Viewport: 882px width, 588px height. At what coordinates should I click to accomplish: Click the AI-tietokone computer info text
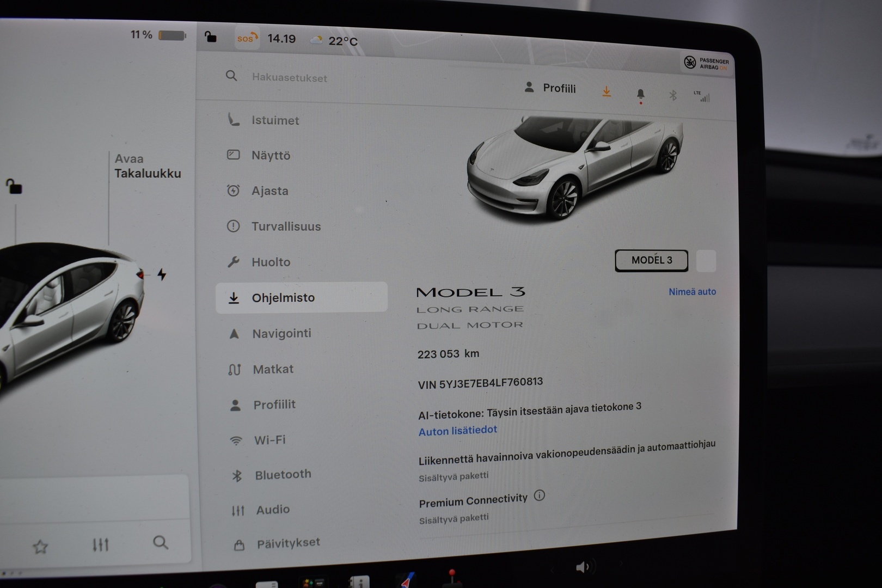pos(530,411)
